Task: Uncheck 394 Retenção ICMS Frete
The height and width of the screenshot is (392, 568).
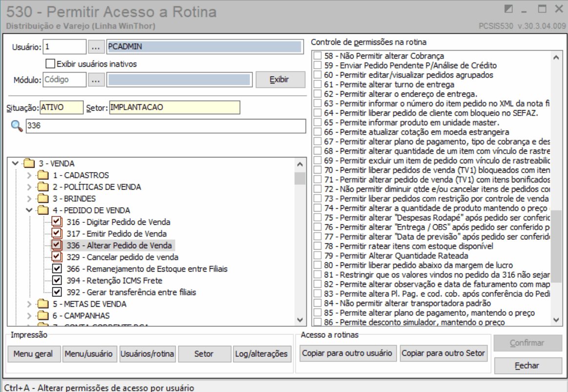Action: (x=57, y=280)
